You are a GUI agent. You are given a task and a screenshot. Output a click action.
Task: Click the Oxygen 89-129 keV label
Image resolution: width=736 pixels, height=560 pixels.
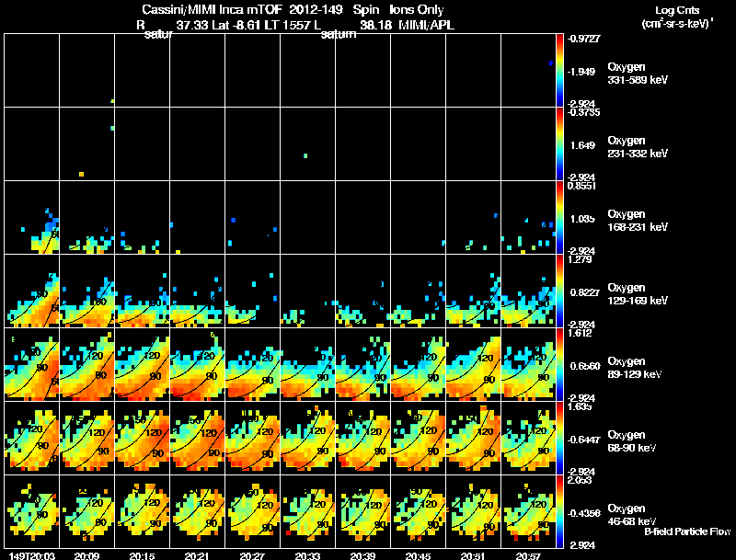[635, 368]
